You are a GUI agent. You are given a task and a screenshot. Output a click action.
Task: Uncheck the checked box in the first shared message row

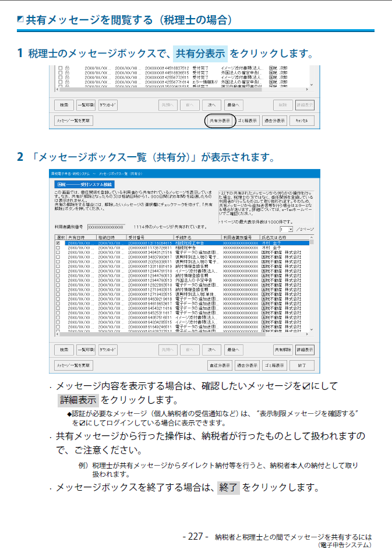point(58,243)
